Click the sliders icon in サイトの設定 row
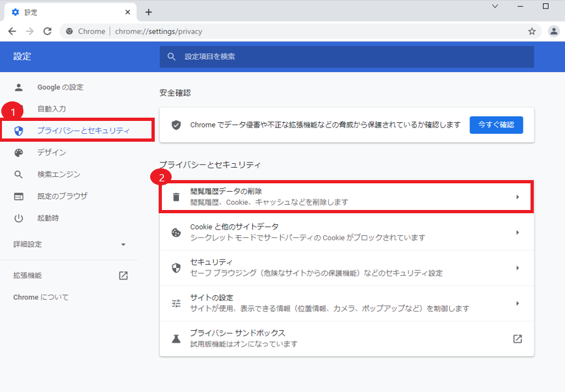The image size is (565, 392). click(x=176, y=304)
